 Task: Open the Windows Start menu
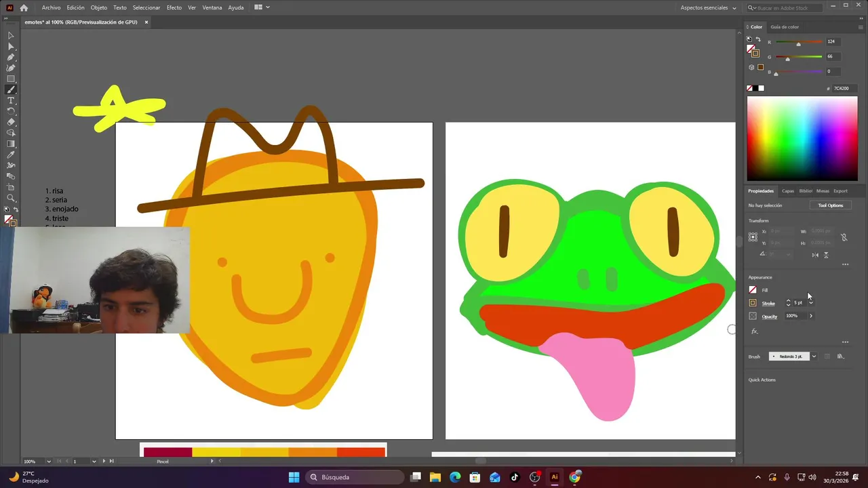[294, 477]
